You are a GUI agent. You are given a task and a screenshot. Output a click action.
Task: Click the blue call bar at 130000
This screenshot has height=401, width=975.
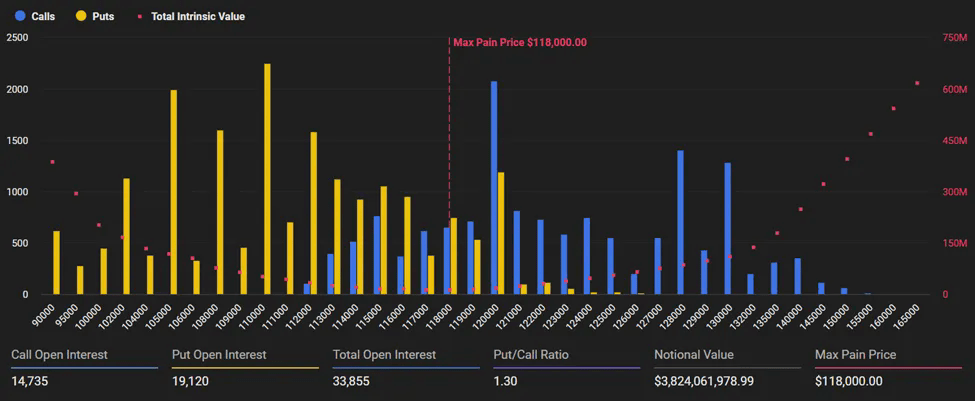pyautogui.click(x=728, y=229)
